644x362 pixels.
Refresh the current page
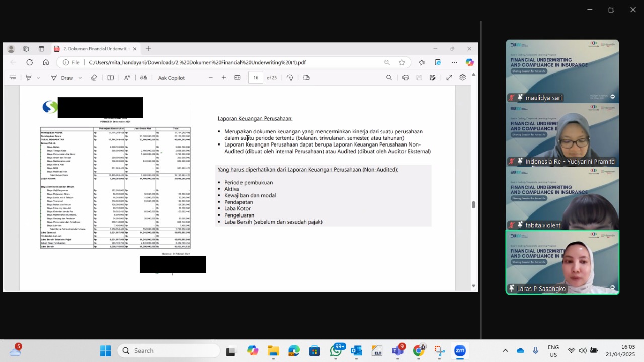[x=30, y=62]
